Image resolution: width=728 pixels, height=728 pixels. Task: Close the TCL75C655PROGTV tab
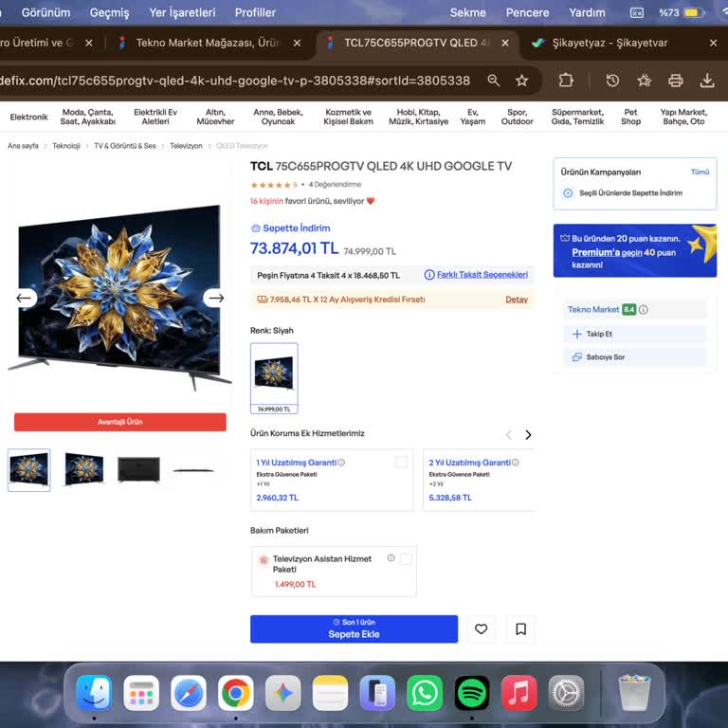505,43
